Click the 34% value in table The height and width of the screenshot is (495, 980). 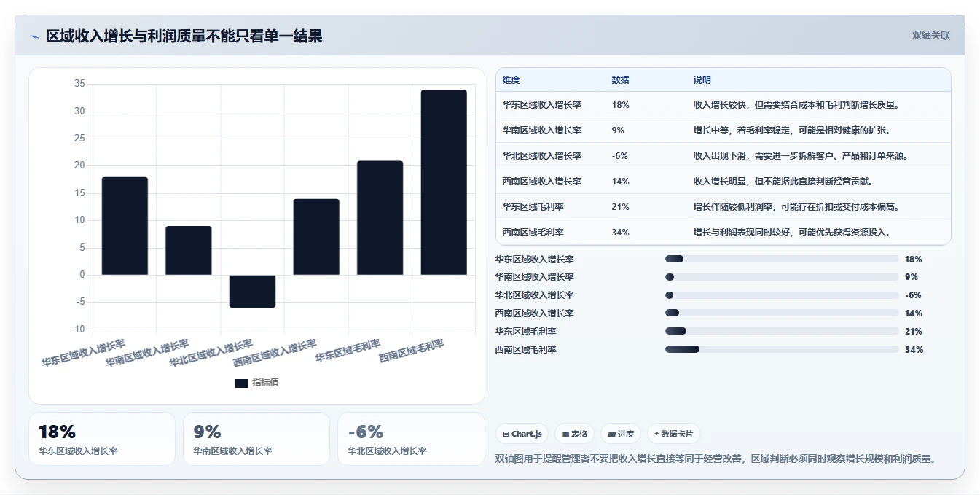pyautogui.click(x=621, y=233)
